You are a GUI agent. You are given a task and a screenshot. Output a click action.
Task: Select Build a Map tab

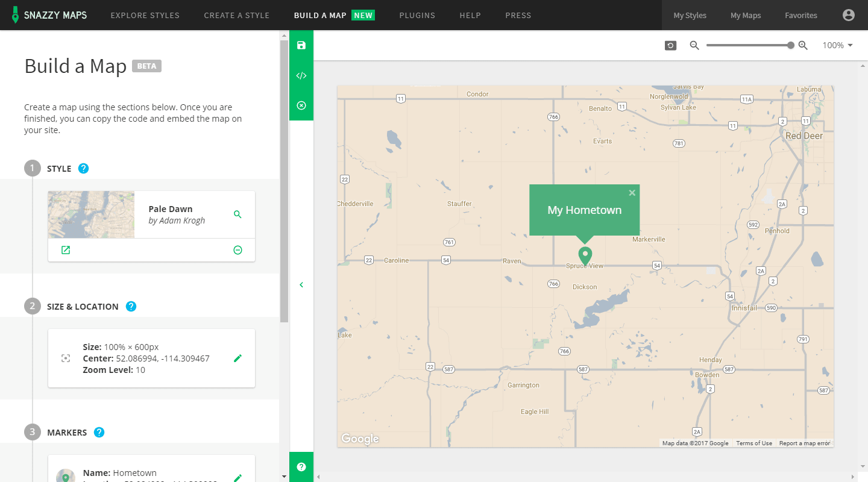coord(320,15)
